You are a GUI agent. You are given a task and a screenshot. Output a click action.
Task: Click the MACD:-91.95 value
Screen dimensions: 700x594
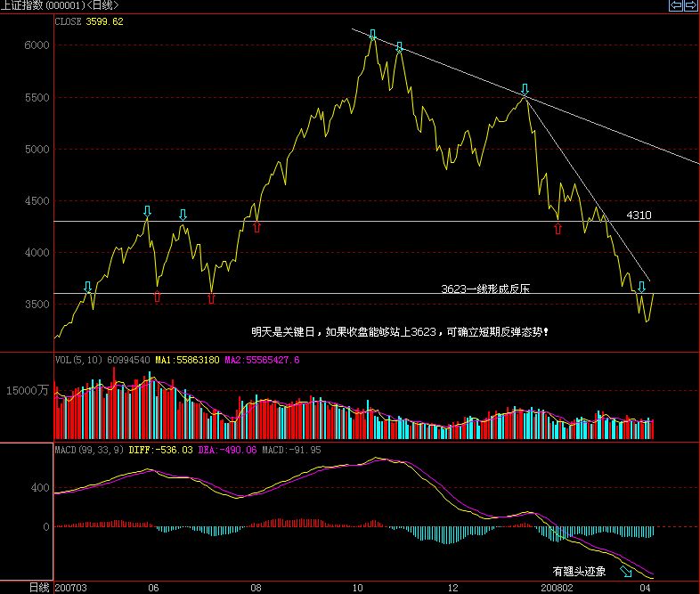coord(291,450)
